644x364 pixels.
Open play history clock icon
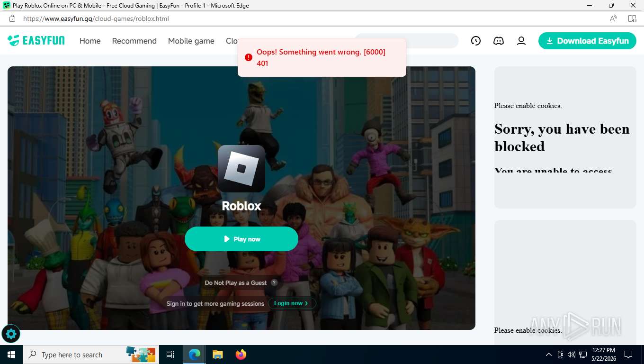476,41
